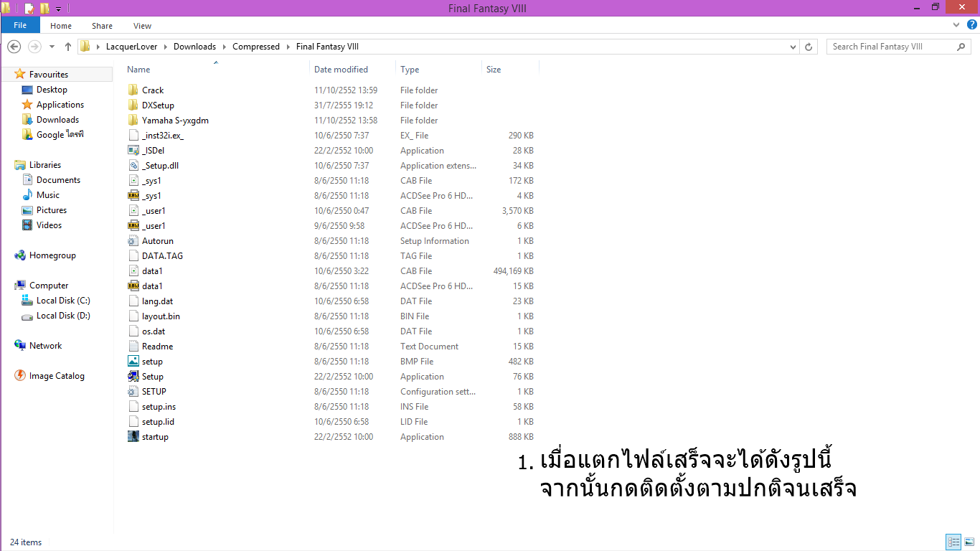Click the folder icon in the address bar

(x=85, y=47)
